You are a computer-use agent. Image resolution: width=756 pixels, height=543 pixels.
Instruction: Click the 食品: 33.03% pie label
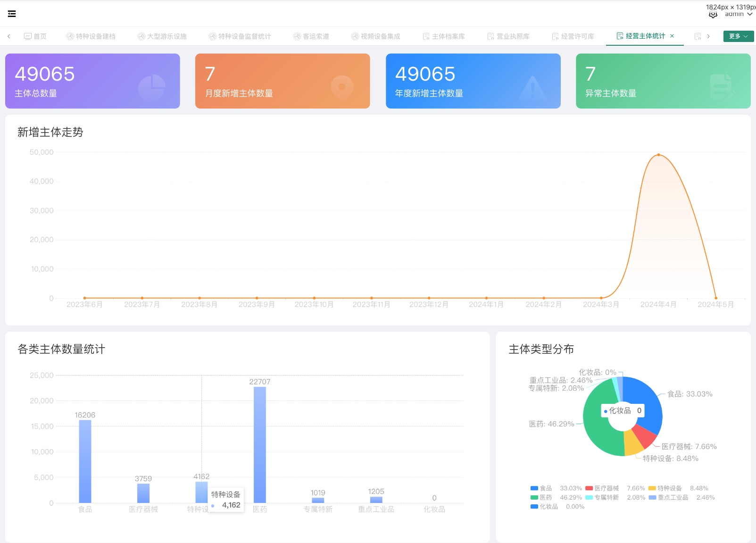coord(690,394)
